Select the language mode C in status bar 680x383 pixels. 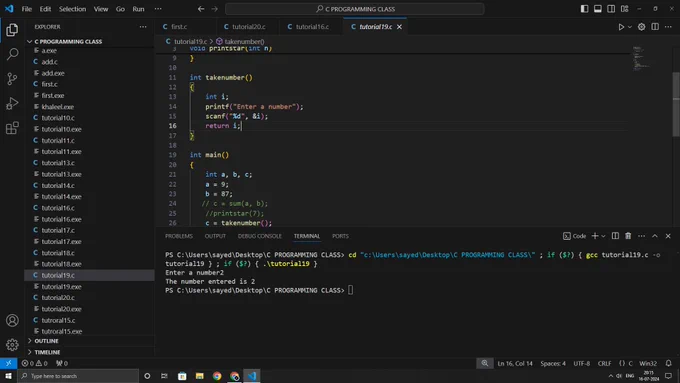click(631, 363)
